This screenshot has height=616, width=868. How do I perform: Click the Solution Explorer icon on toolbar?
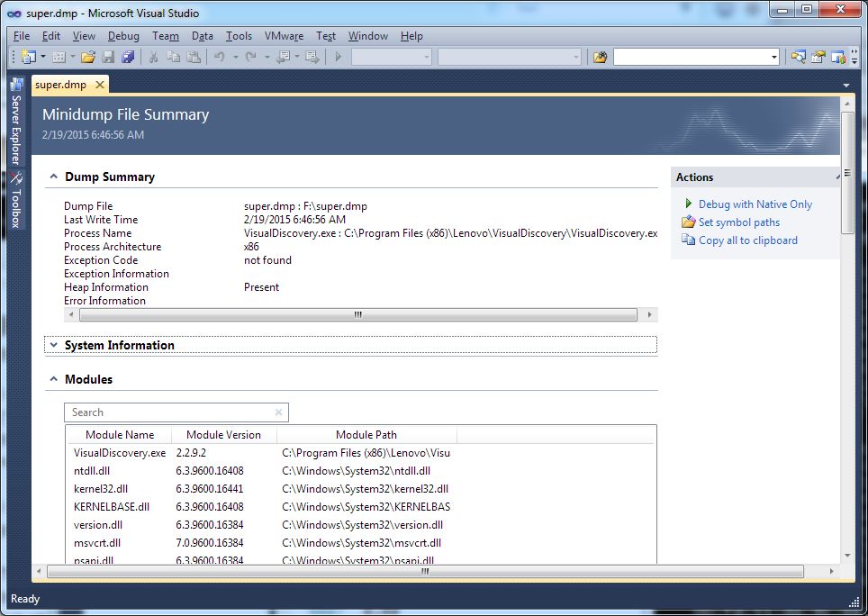coord(798,57)
